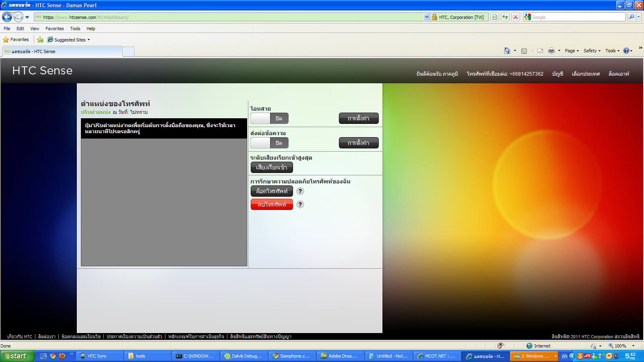Click the Add to Favorites Bar icon
The height and width of the screenshot is (362, 644).
tap(40, 39)
